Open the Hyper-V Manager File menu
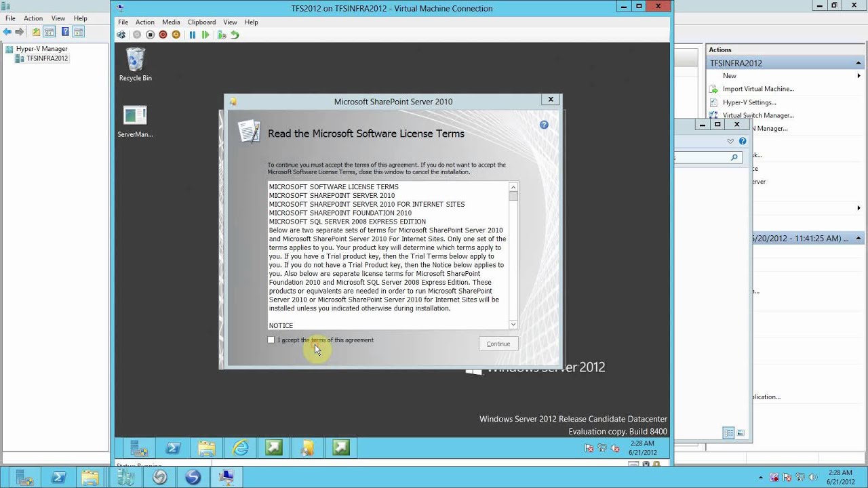This screenshot has width=868, height=488. pos(10,18)
